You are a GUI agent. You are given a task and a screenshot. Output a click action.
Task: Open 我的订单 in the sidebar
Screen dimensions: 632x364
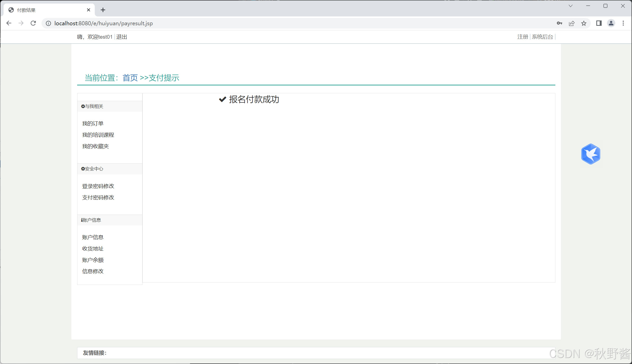93,123
